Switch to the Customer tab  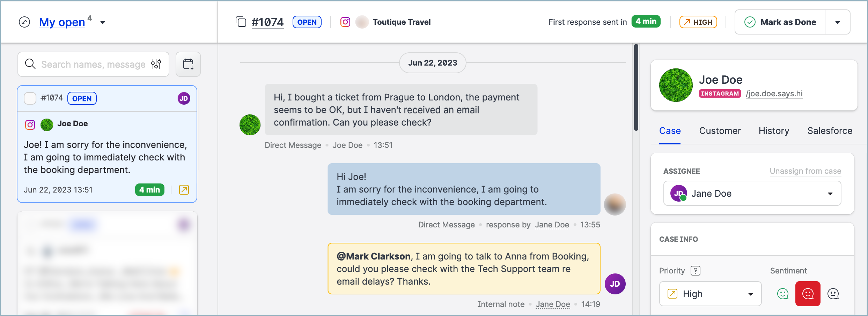pos(720,131)
